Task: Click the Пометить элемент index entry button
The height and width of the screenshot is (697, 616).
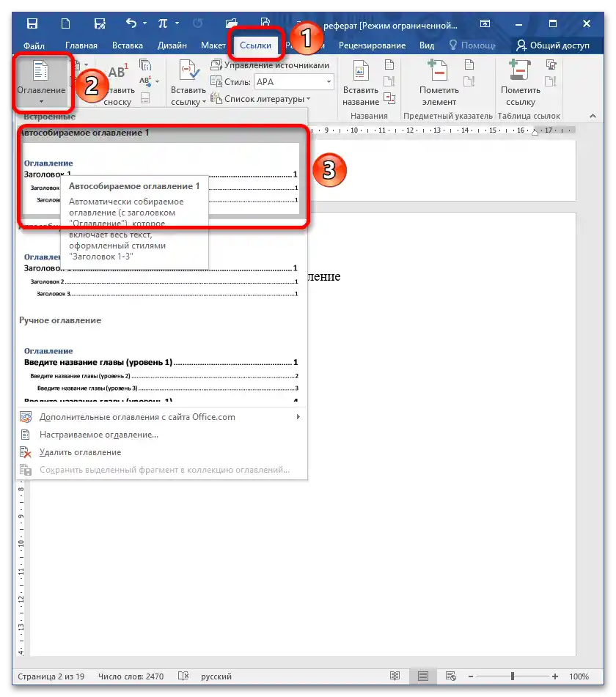Action: (x=439, y=83)
